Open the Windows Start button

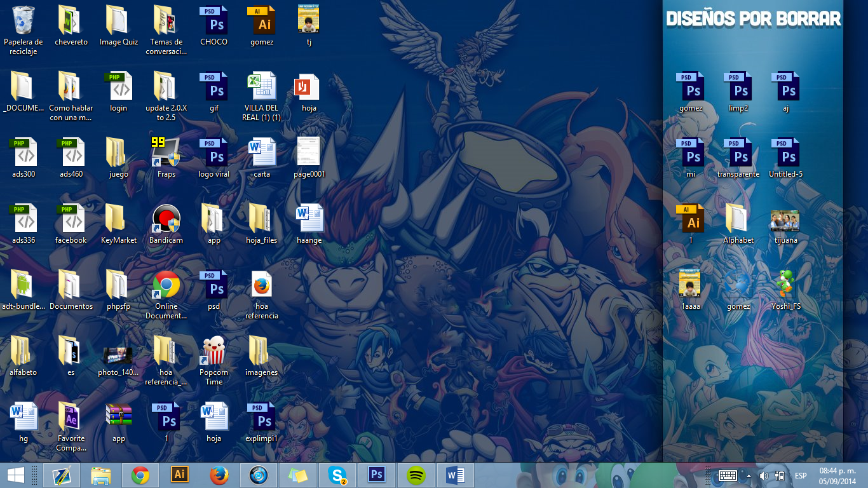coord(16,475)
